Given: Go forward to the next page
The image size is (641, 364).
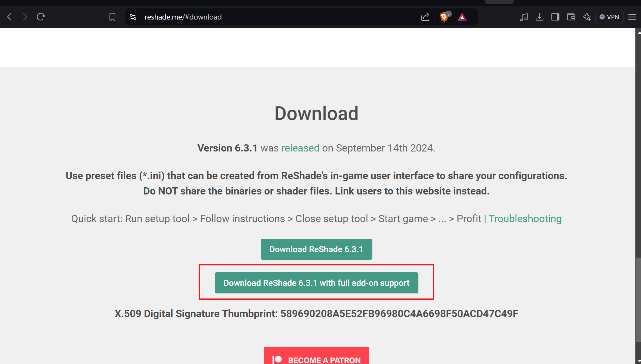Looking at the screenshot, I should 25,17.
